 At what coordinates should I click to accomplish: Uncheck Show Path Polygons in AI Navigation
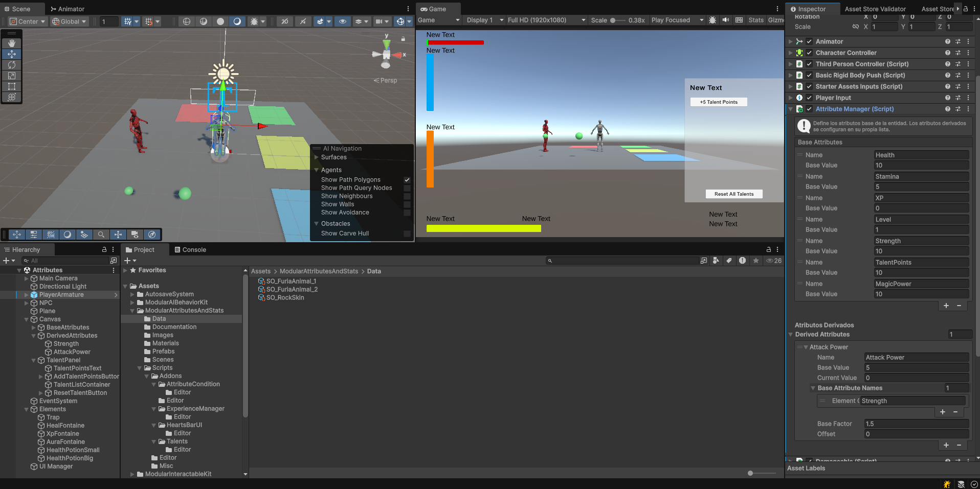[x=407, y=180]
